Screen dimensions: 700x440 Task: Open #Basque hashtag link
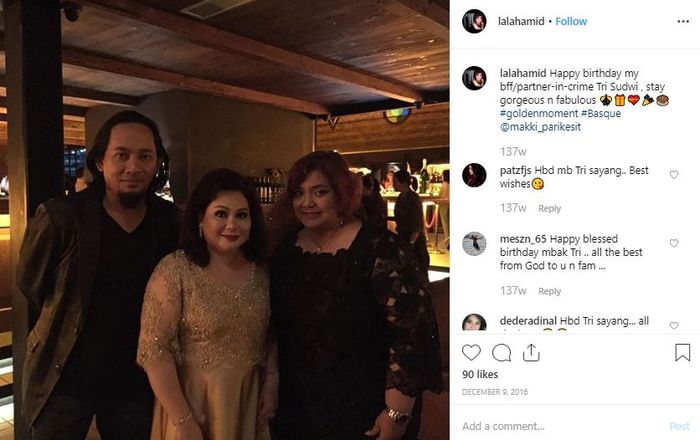(x=601, y=113)
